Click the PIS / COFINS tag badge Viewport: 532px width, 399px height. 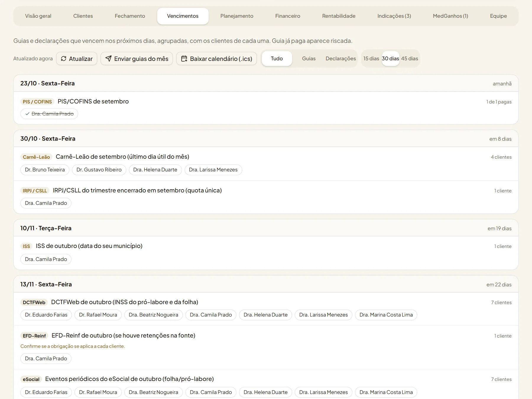point(37,102)
